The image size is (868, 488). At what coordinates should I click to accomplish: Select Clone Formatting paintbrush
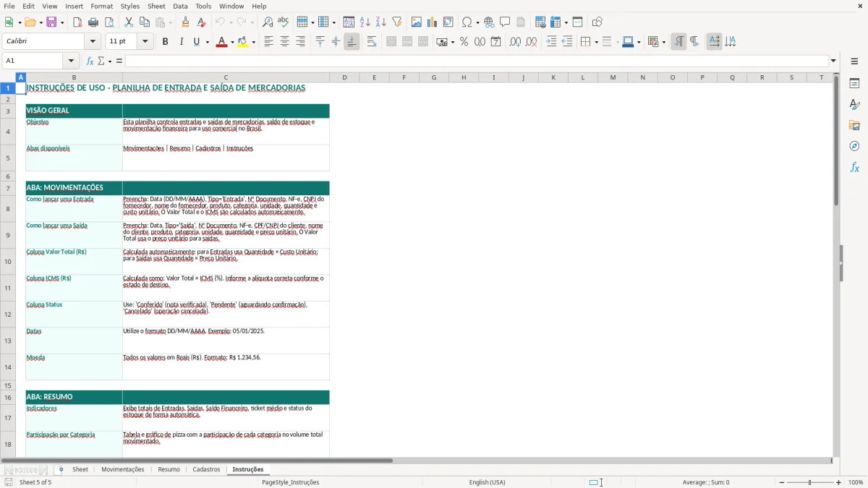pyautogui.click(x=186, y=22)
